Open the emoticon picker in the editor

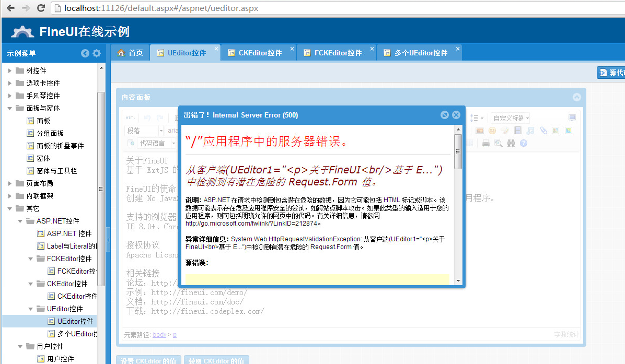tap(492, 131)
